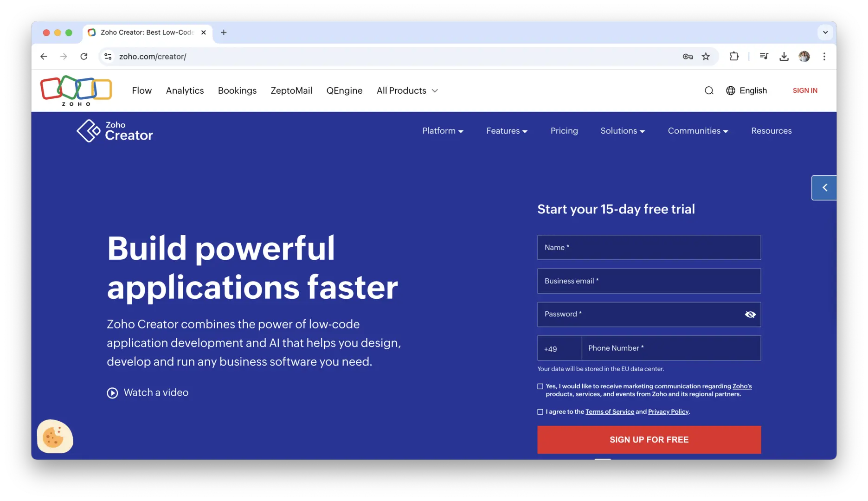Bookmark this page with the star icon

tap(706, 57)
